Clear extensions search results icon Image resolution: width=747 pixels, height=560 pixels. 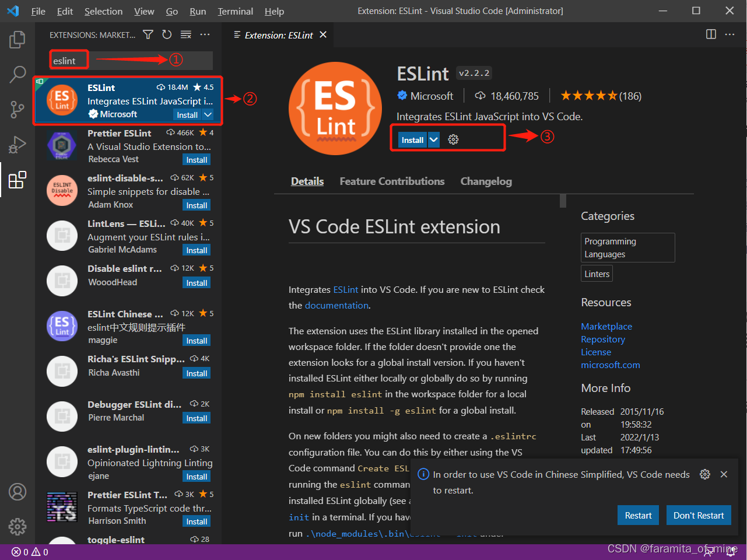point(186,35)
